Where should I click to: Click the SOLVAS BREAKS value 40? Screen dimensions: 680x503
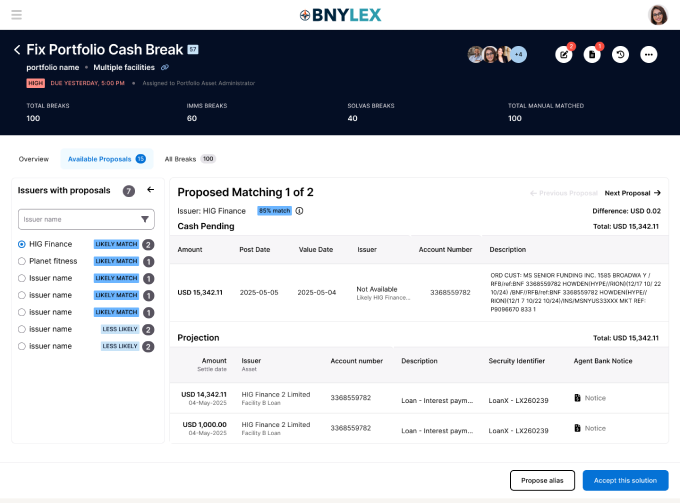pyautogui.click(x=353, y=118)
